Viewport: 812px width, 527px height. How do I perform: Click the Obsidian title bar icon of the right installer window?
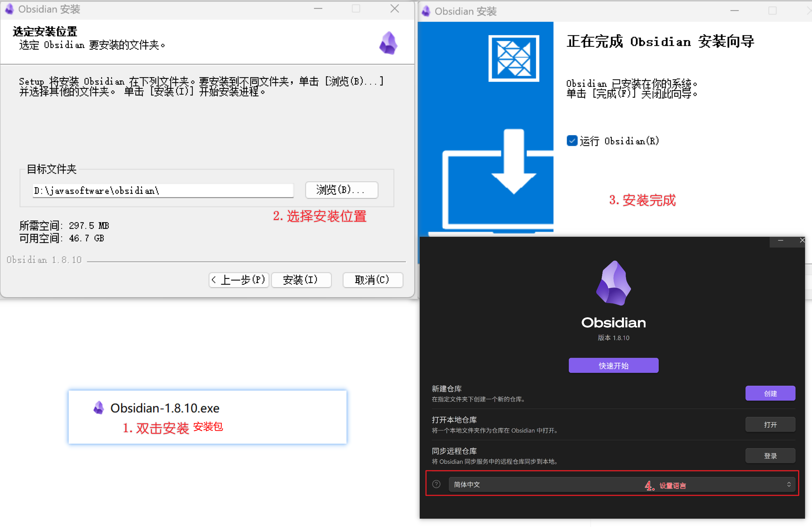[x=426, y=11]
